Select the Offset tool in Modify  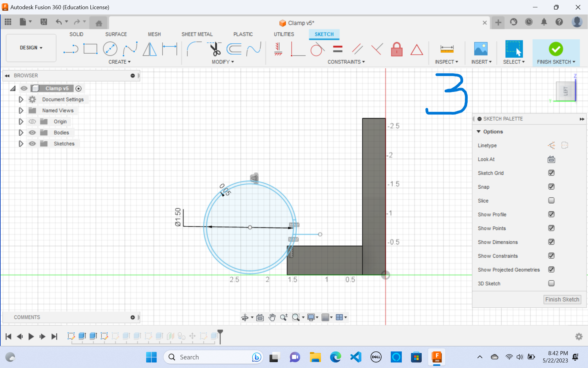pos(234,49)
